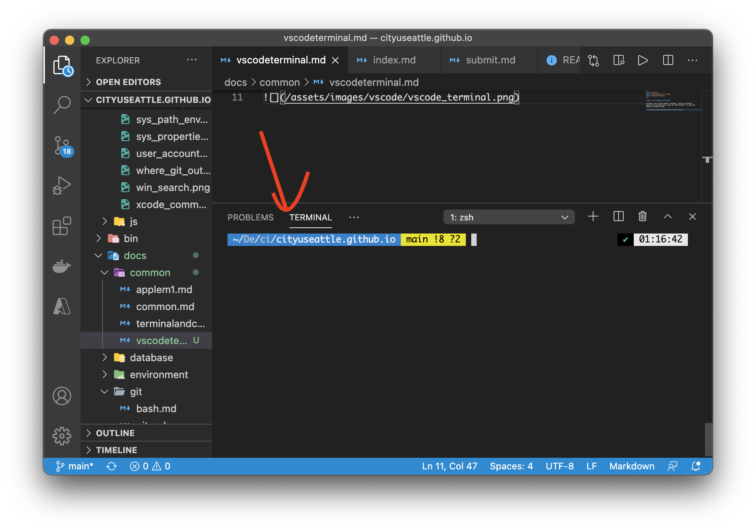Expand the Outline section

[x=146, y=433]
